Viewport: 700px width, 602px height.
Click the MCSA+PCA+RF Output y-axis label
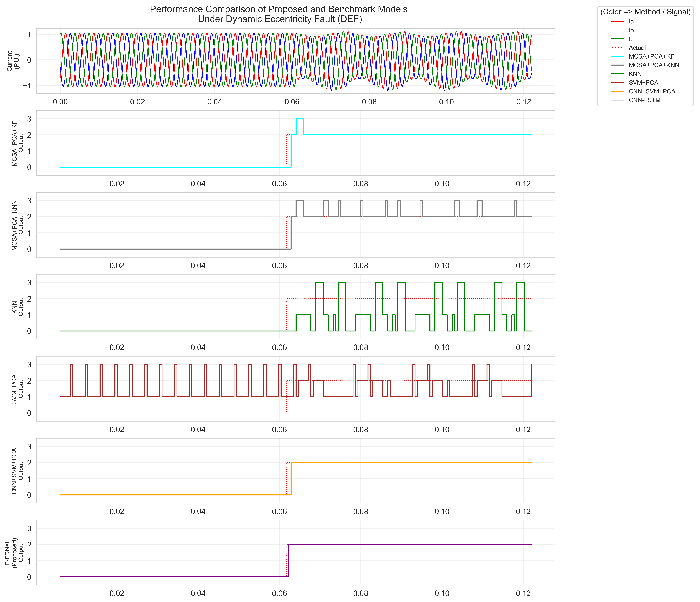pos(18,143)
